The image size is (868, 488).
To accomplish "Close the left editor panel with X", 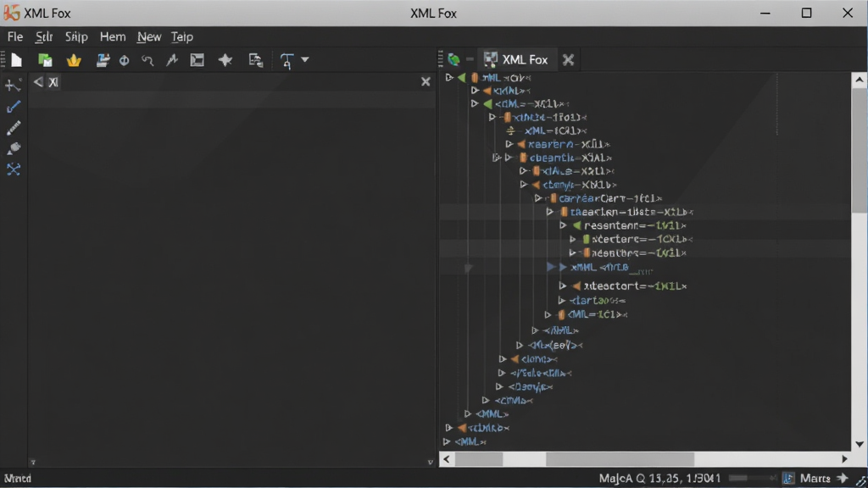I will pos(426,82).
